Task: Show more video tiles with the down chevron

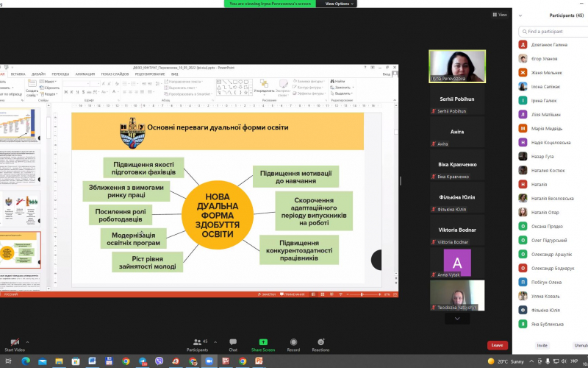Action: [x=457, y=319]
